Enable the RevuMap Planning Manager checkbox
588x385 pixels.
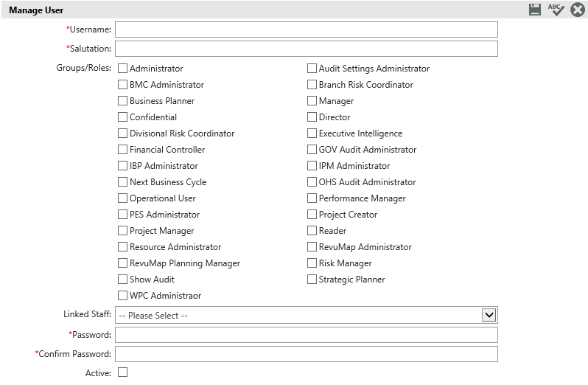point(123,263)
